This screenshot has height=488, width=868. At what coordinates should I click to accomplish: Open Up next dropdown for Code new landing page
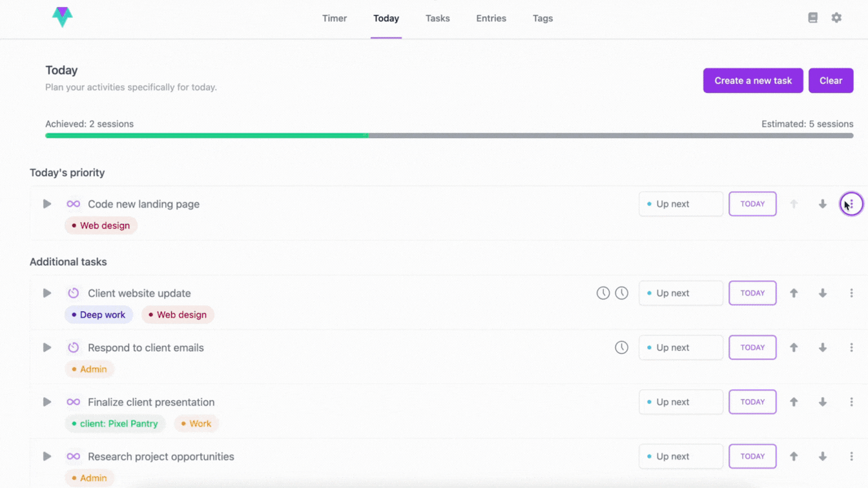681,204
